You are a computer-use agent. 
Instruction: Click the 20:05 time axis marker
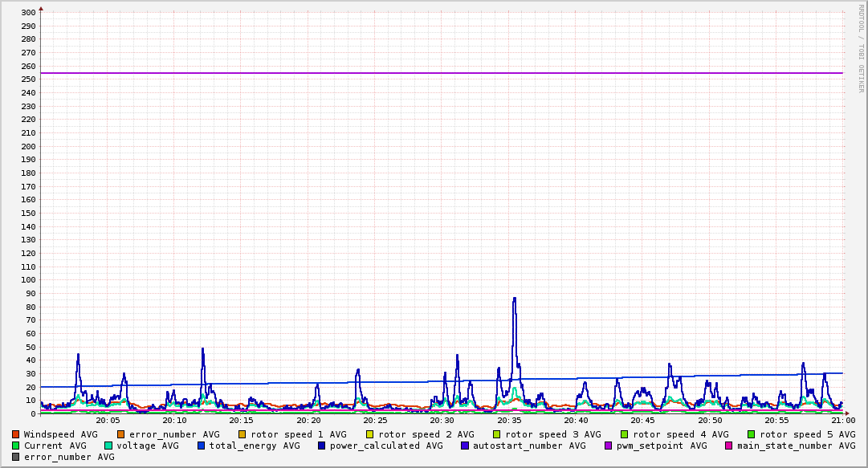pos(108,420)
